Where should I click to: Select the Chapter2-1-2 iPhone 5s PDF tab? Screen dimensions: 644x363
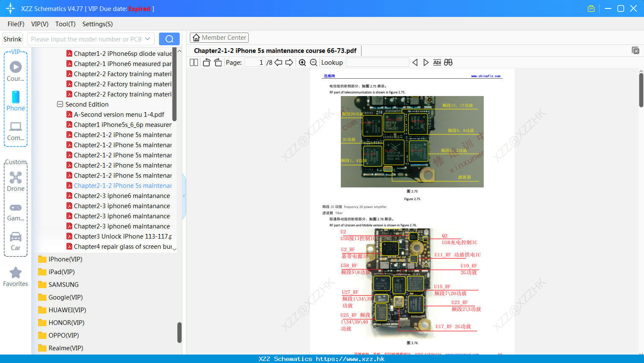tap(275, 51)
